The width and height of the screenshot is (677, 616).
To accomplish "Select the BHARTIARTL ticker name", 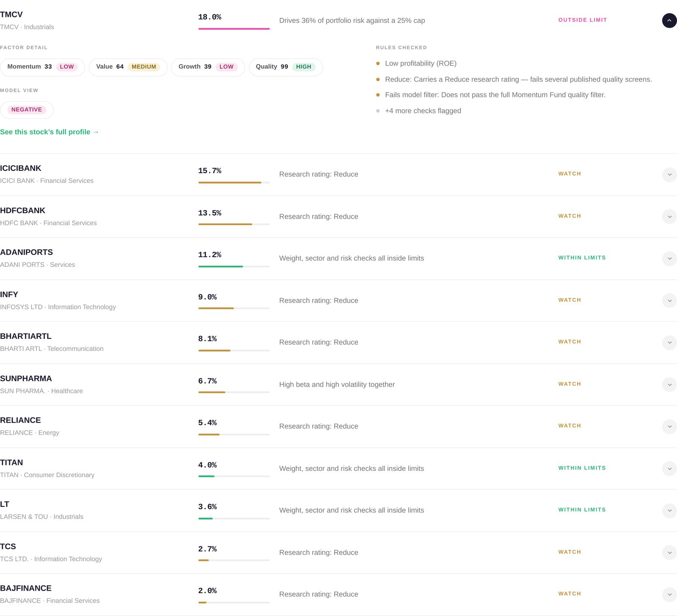I will pyautogui.click(x=26, y=336).
